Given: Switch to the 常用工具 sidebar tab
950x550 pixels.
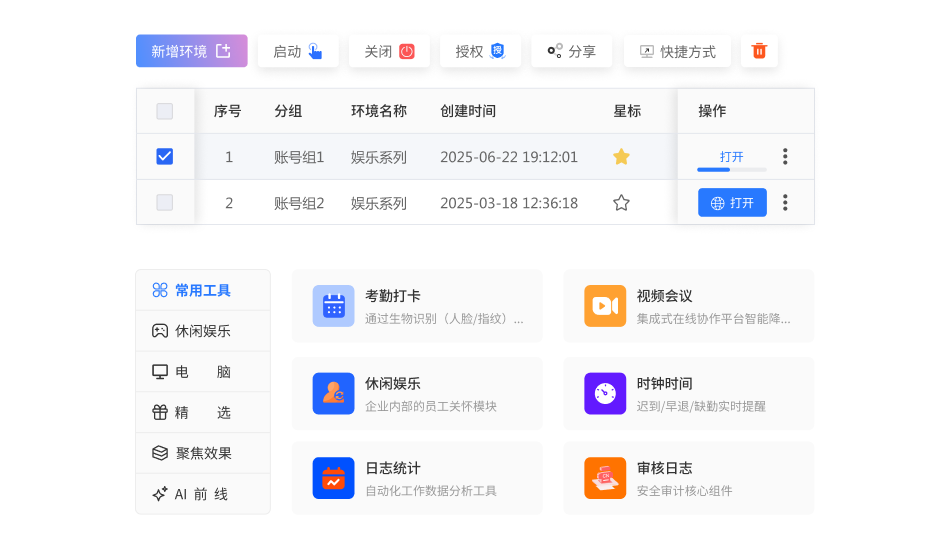Looking at the screenshot, I should [x=203, y=290].
